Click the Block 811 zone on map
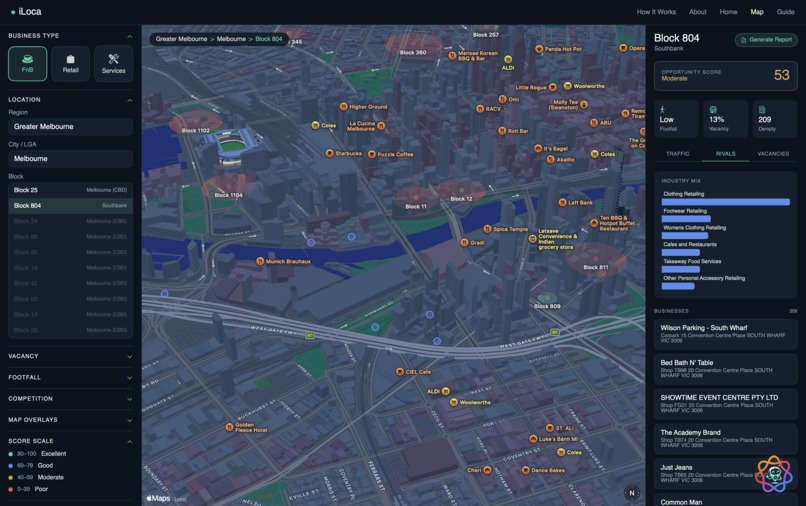Image resolution: width=806 pixels, height=506 pixels. (596, 260)
